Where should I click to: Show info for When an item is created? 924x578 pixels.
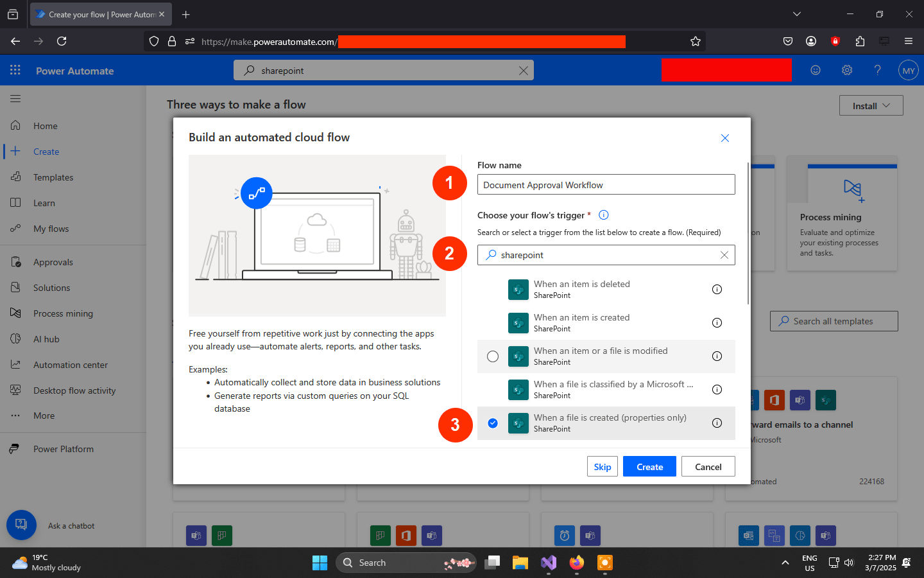(717, 323)
